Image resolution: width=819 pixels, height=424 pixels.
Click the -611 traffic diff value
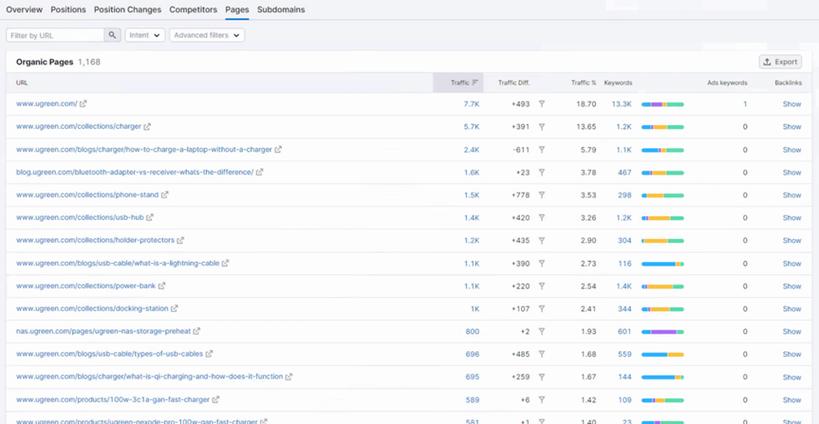(x=521, y=149)
